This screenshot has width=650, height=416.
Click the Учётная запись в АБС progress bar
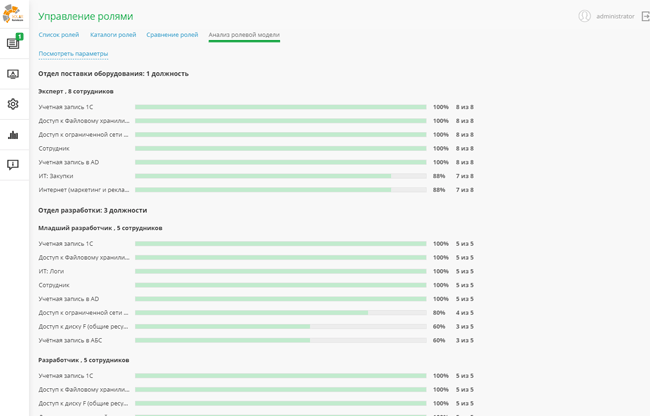[279, 340]
